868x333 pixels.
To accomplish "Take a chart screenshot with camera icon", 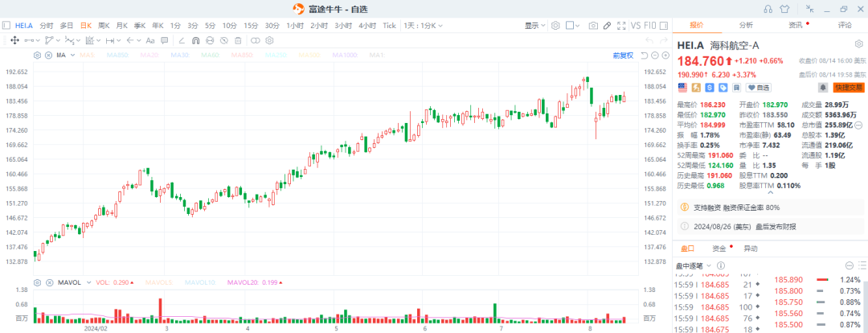I will pos(593,26).
